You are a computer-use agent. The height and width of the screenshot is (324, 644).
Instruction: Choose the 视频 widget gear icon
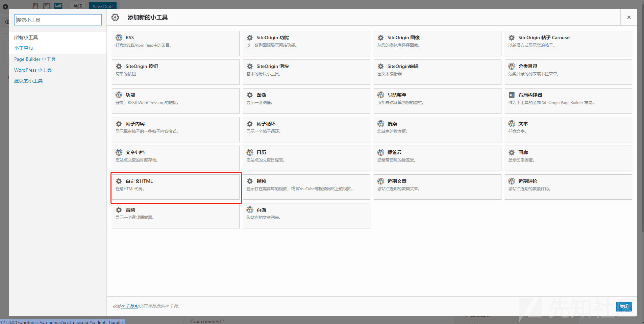coord(250,181)
